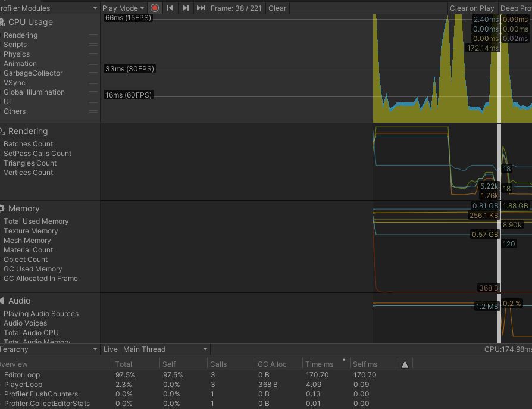532x409 pixels.
Task: Toggle the Clear on Play option
Action: click(x=472, y=8)
